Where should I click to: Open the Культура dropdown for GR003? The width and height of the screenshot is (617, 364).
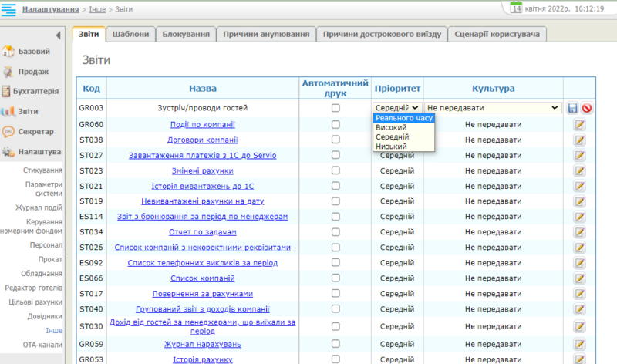(492, 109)
